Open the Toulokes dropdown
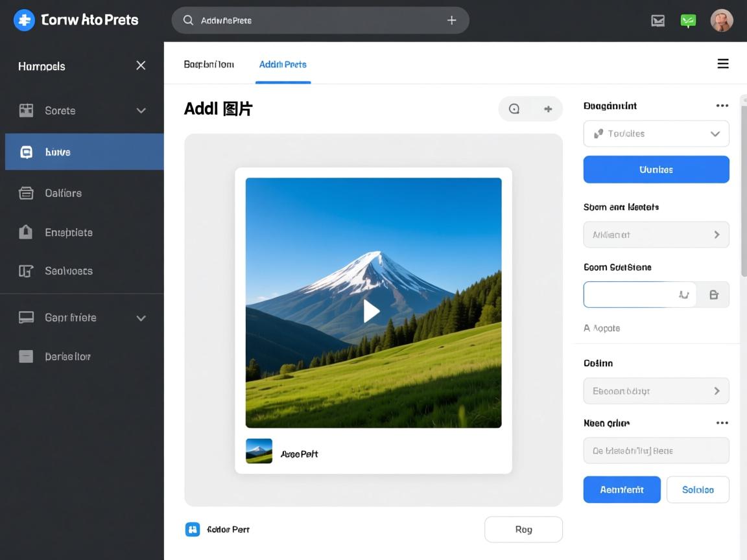 coord(656,134)
